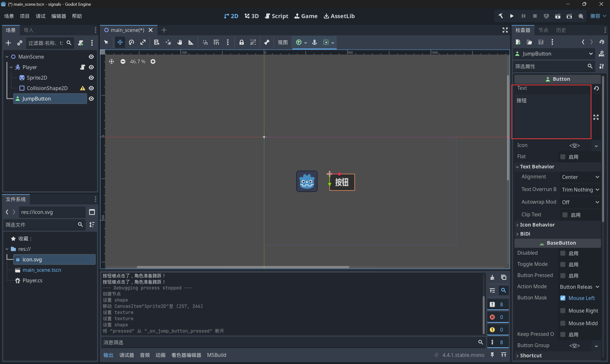This screenshot has width=610, height=364.
Task: Expand the BiDi section
Action: pyautogui.click(x=558, y=234)
